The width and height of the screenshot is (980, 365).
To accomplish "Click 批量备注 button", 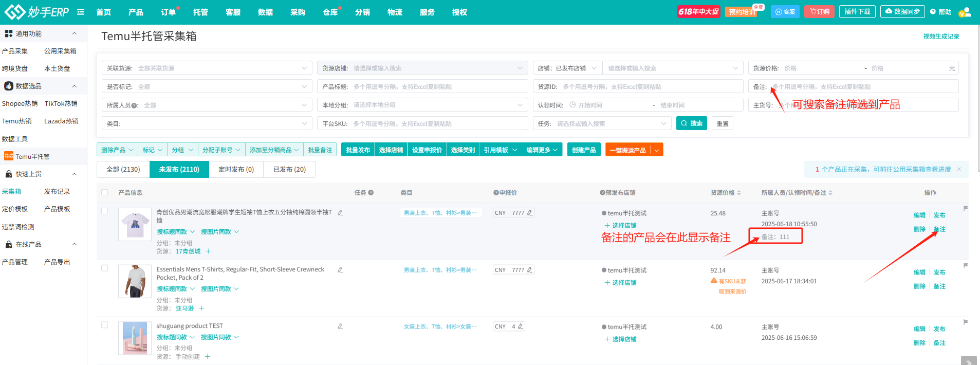I will tap(320, 150).
